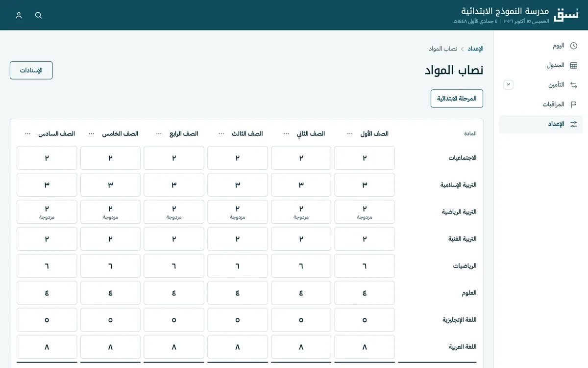Click the الرياضيات cell for الصف الأول
588x368 pixels.
(365, 266)
